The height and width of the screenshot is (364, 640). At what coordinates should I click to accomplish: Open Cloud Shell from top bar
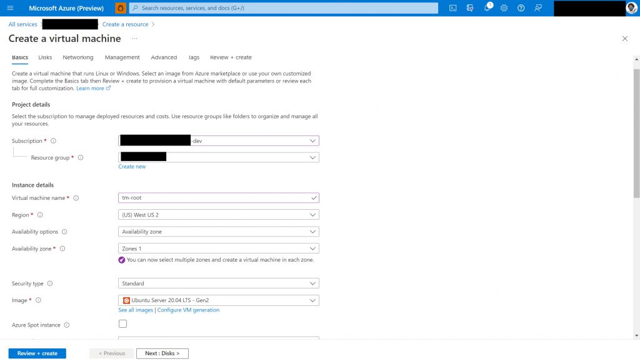(x=452, y=7)
